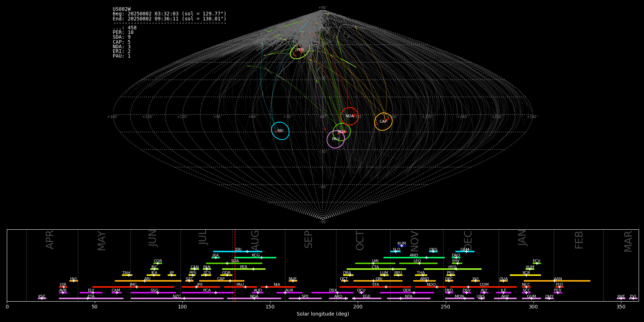Screen dimensions: 644x322
Task: Click the +90° label at the map top
Action: coord(323,8)
